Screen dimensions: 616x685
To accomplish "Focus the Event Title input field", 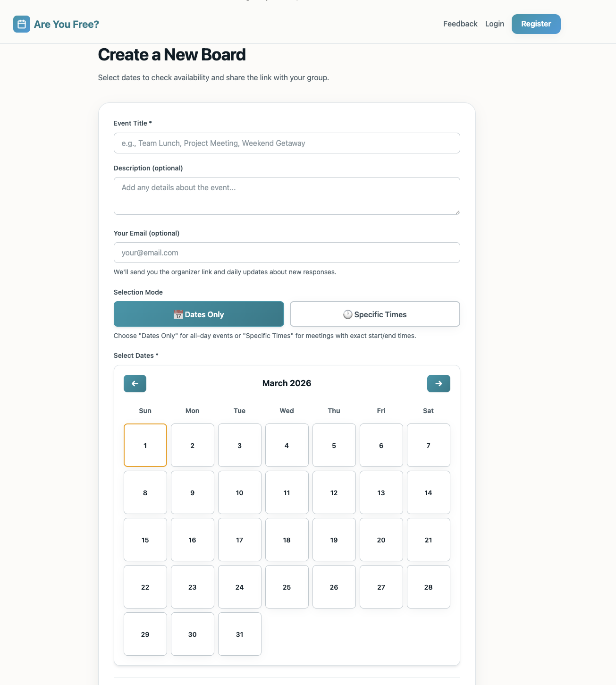I will click(x=287, y=143).
